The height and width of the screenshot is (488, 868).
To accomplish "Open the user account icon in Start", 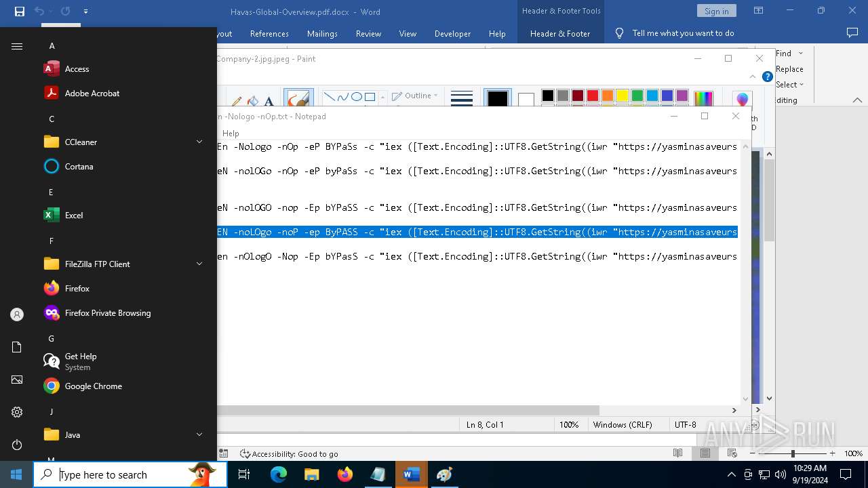I will (17, 314).
